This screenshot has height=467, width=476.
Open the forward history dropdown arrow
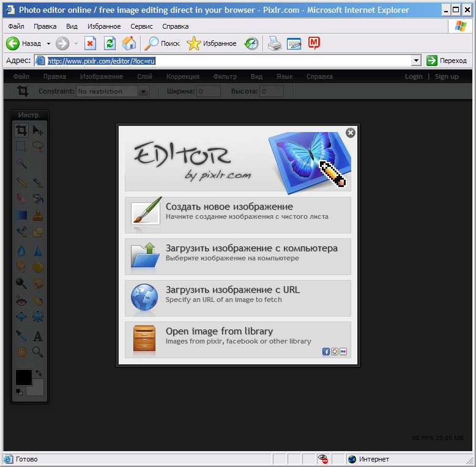pos(76,43)
